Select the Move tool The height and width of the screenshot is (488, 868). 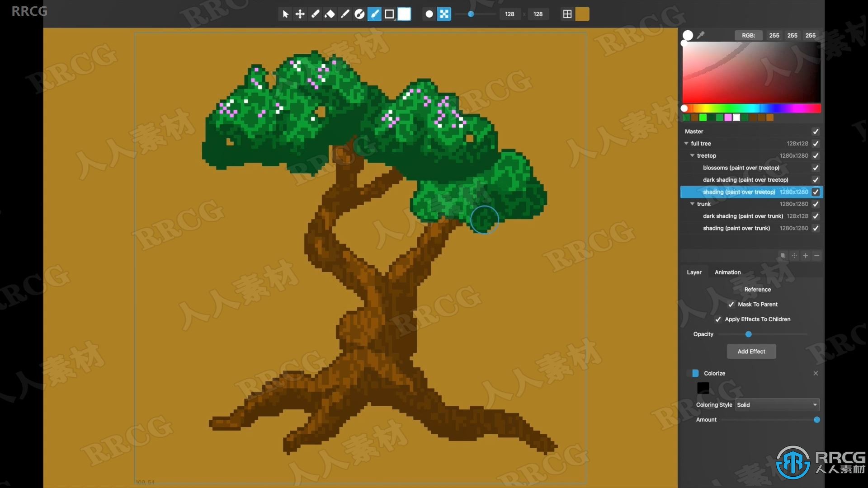point(299,13)
